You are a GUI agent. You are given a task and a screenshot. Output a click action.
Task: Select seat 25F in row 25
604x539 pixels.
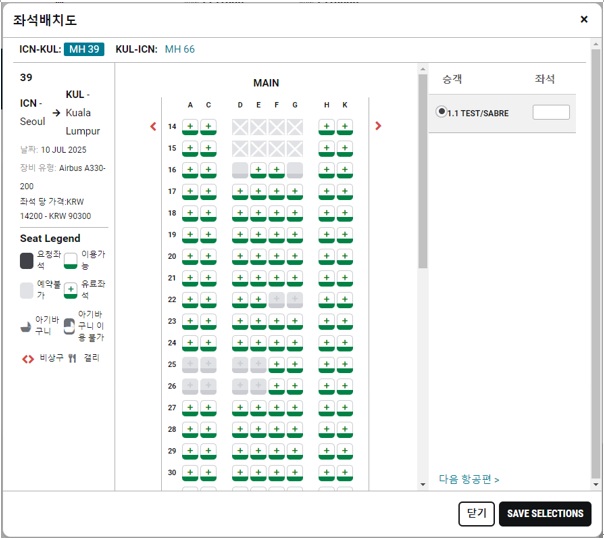click(277, 364)
